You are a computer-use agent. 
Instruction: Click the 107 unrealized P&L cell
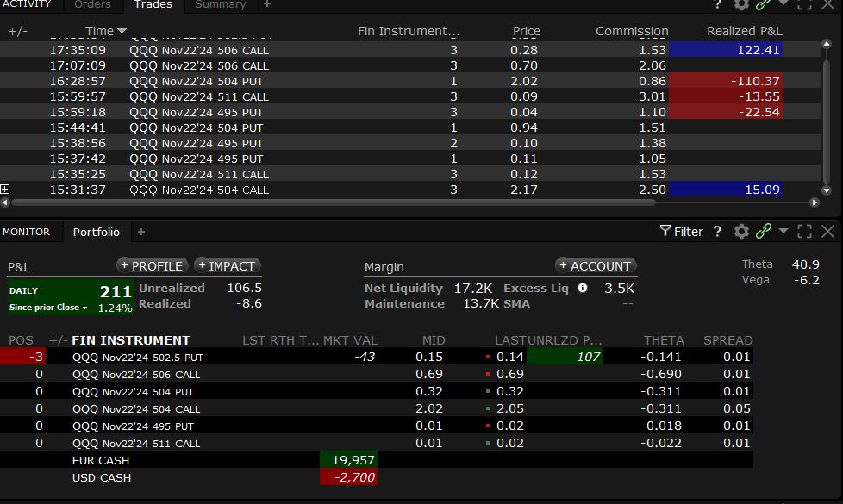point(565,357)
